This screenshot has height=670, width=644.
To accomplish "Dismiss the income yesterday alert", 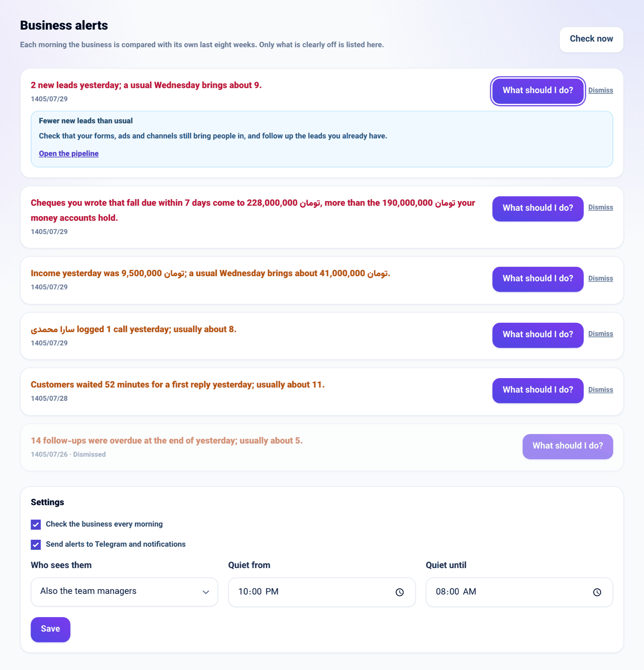I will point(600,278).
